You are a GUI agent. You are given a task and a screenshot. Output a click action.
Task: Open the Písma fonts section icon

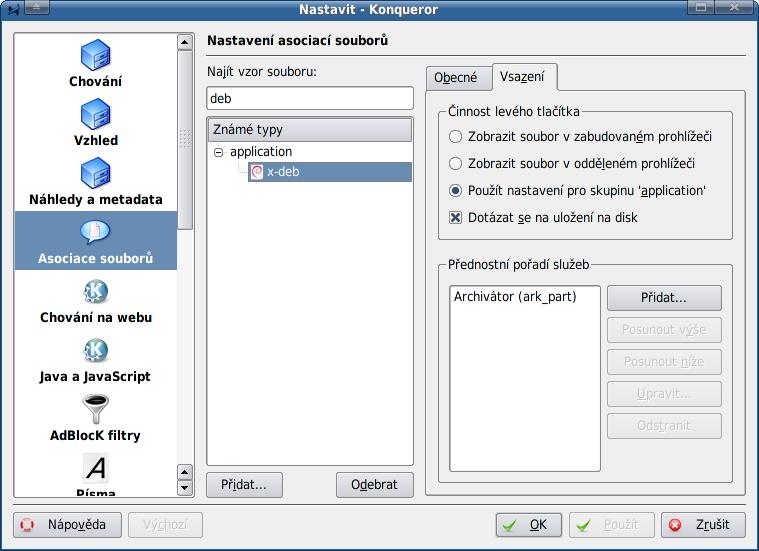coord(95,468)
